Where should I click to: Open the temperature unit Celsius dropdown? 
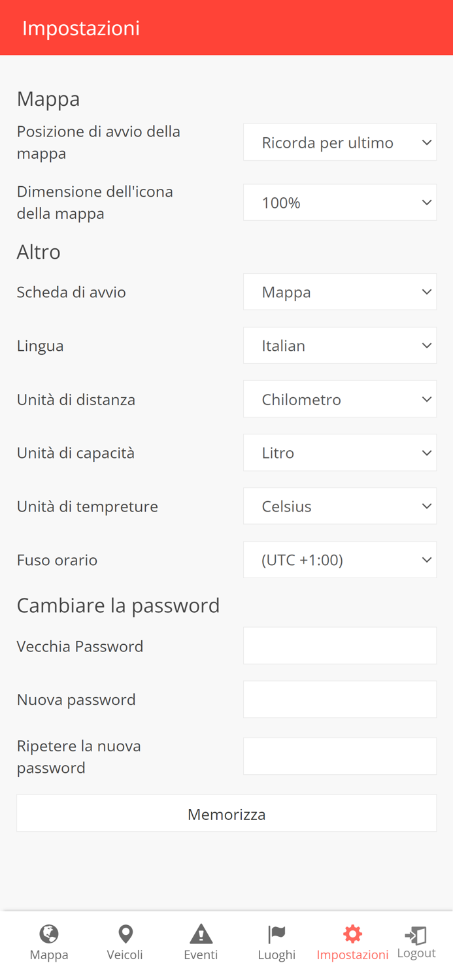tap(340, 506)
